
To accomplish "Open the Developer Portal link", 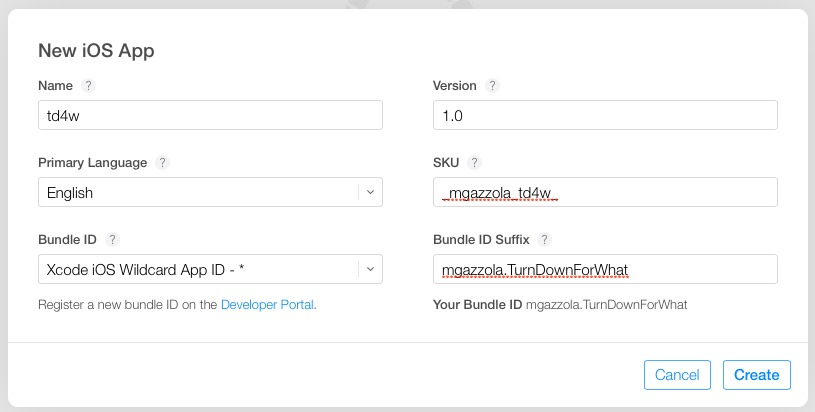I will click(x=267, y=304).
